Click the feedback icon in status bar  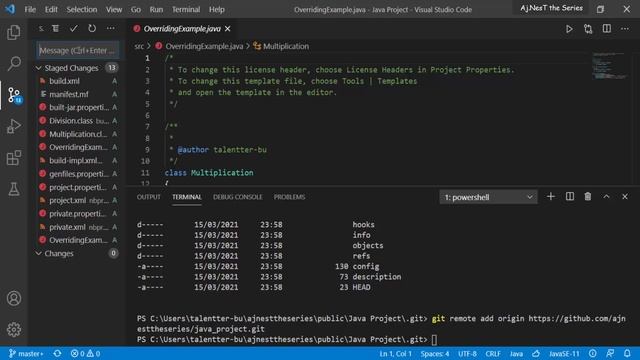pos(610,353)
